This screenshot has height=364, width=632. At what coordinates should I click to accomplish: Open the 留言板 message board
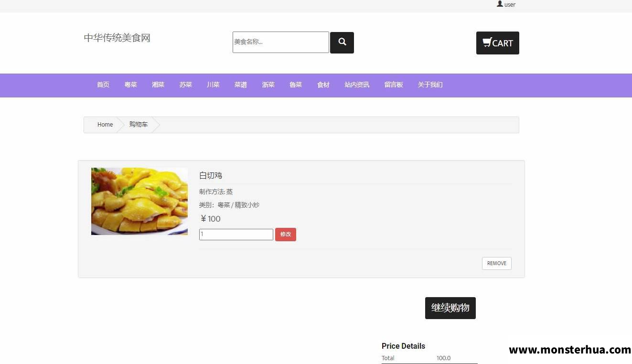pyautogui.click(x=394, y=85)
